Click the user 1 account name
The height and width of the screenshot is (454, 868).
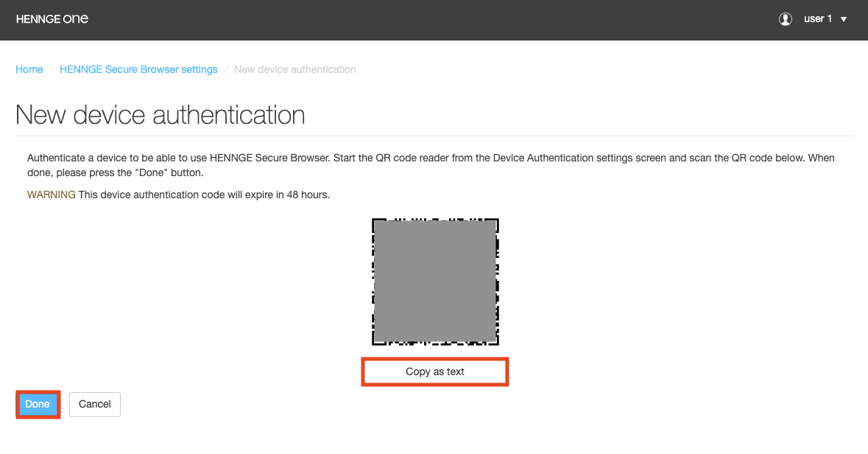point(818,19)
